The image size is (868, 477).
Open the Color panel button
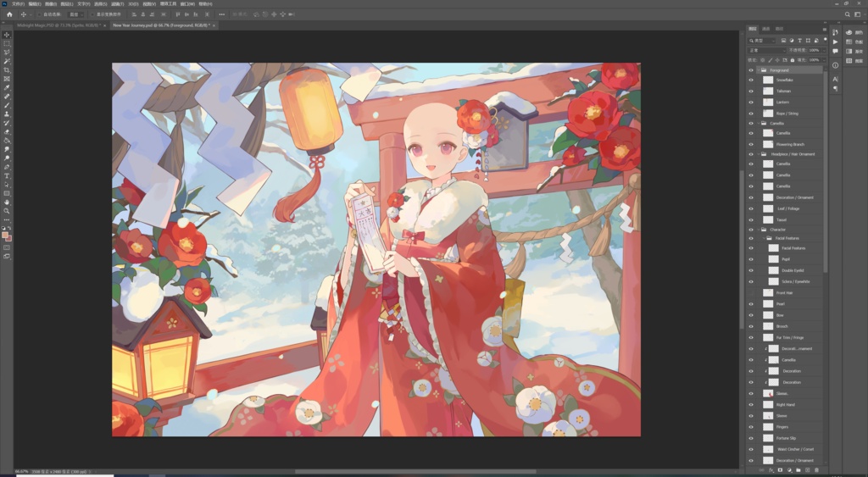[854, 33]
